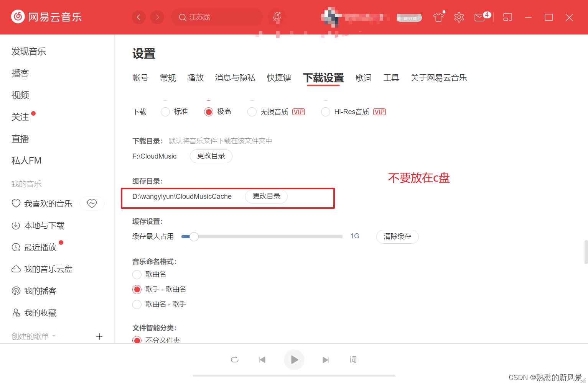Click the NetEase Cloud Music logo
This screenshot has height=385, width=588.
[x=46, y=17]
